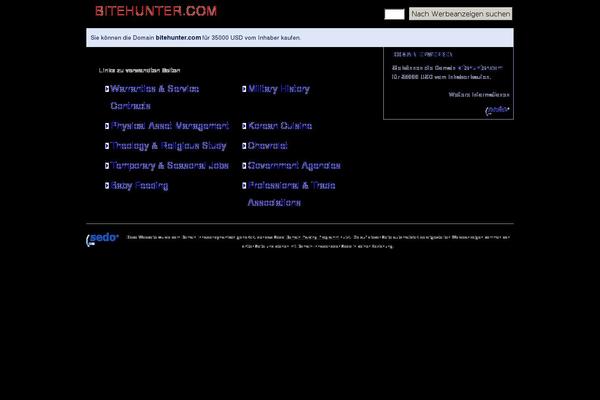Open the bitehunter.com domain sale link in the banner
The height and width of the screenshot is (400, 600).
point(178,38)
